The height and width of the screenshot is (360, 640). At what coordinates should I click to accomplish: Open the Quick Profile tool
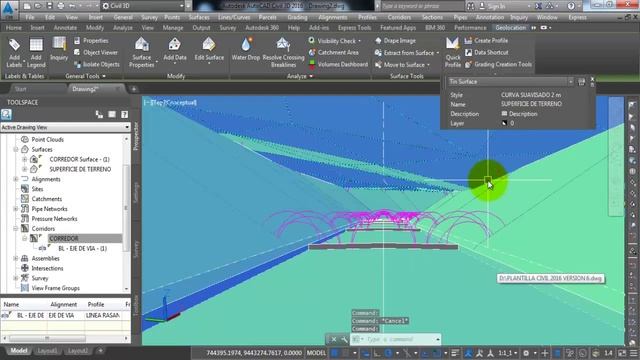[x=452, y=52]
